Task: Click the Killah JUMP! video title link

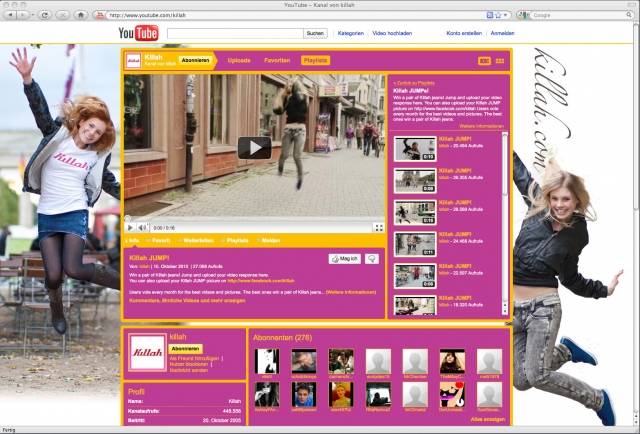Action: click(149, 258)
